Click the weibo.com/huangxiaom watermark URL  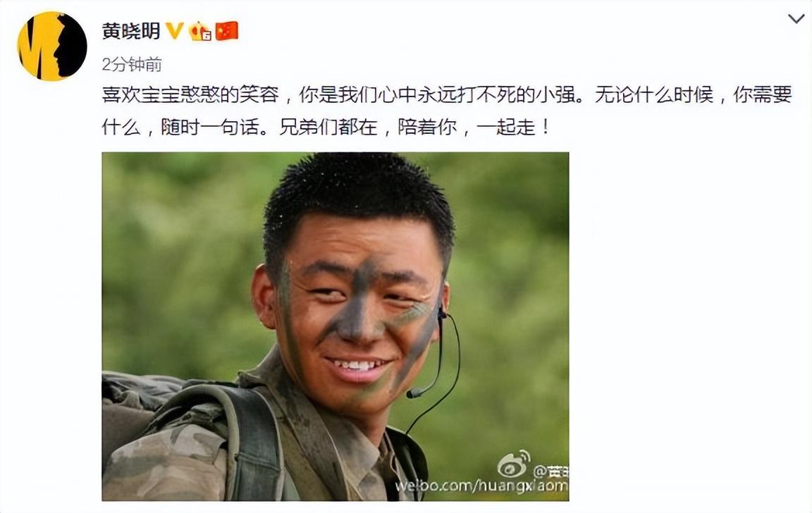point(481,486)
